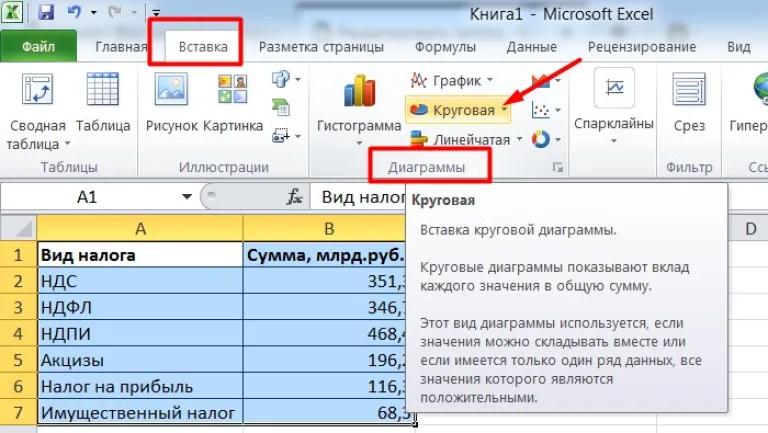Click the Рисунок picture icon

171,89
